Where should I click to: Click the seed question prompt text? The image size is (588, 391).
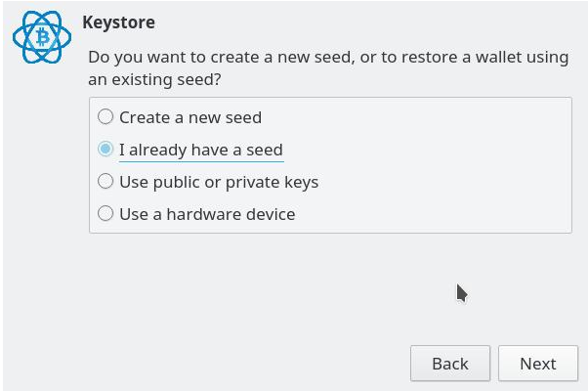coord(328,68)
